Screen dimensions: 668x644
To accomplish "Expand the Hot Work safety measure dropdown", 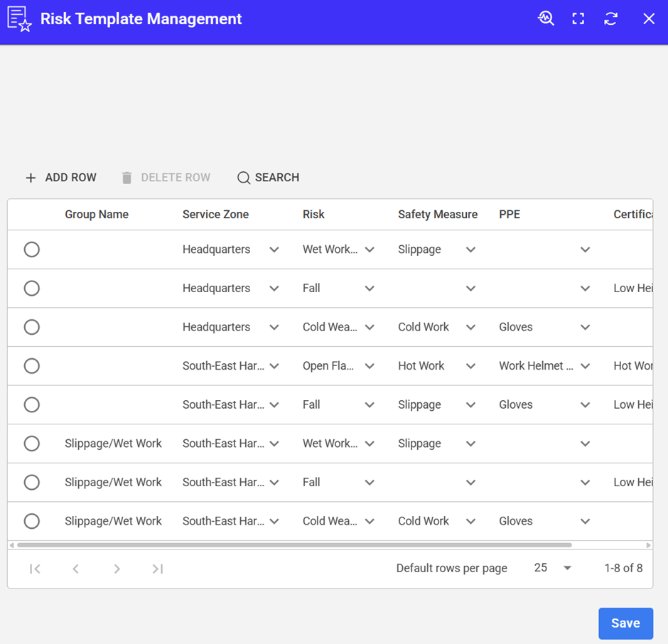I will 470,366.
